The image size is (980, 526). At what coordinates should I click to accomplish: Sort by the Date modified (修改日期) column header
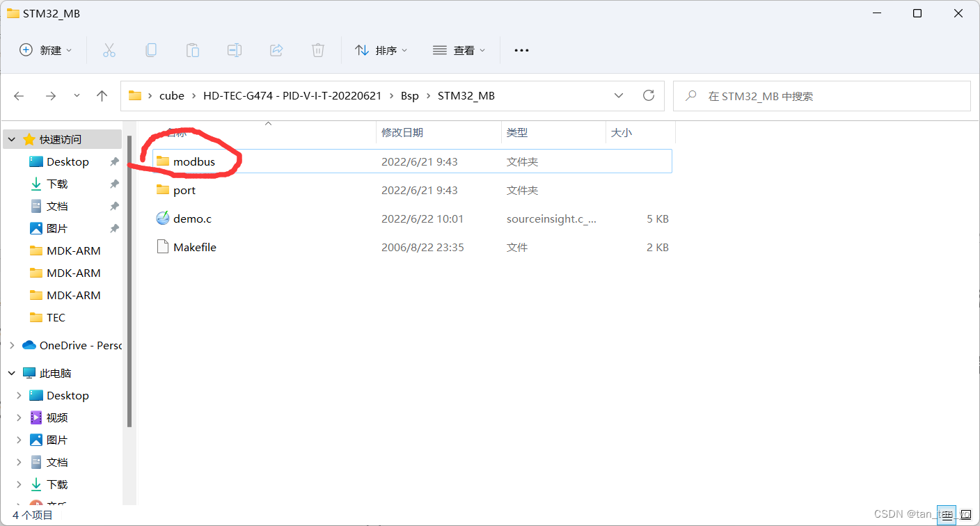[x=438, y=132]
